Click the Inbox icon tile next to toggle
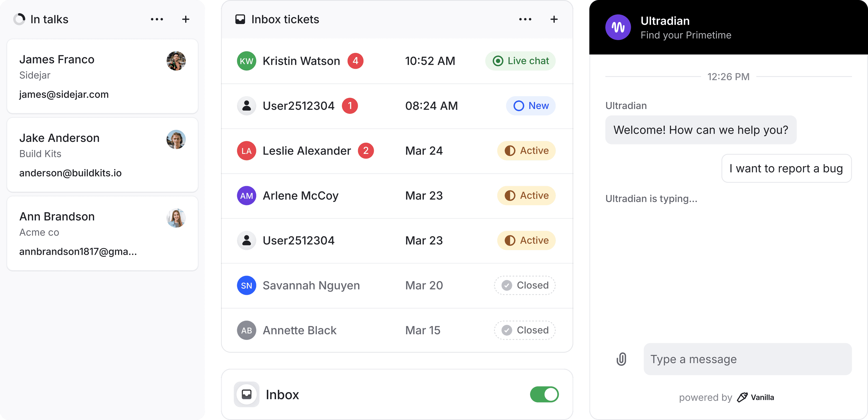Viewport: 868px width, 420px height. (x=246, y=394)
